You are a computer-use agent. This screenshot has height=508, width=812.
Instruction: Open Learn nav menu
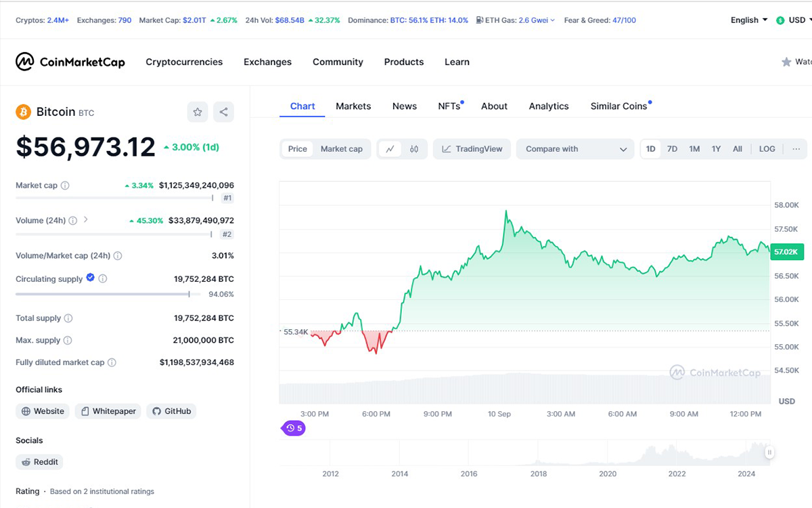point(457,62)
